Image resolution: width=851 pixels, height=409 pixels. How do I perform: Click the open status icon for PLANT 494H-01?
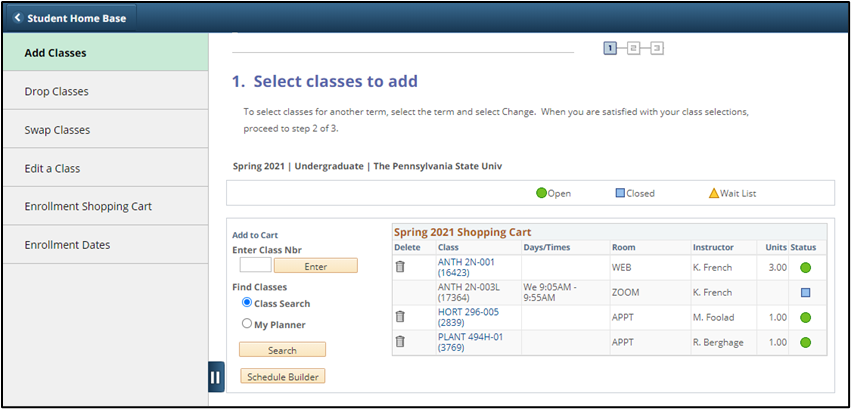tap(805, 342)
